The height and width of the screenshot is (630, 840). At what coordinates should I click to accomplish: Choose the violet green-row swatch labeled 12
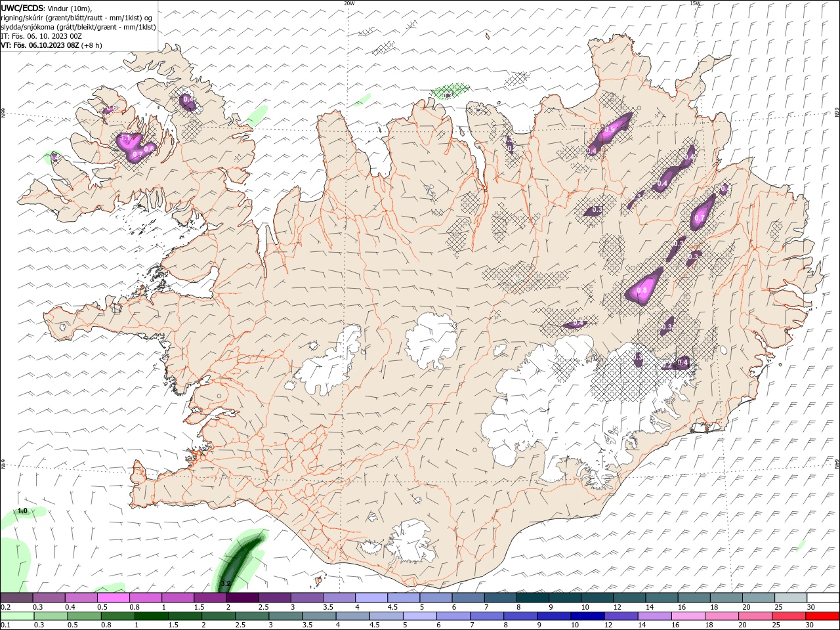tap(621, 616)
